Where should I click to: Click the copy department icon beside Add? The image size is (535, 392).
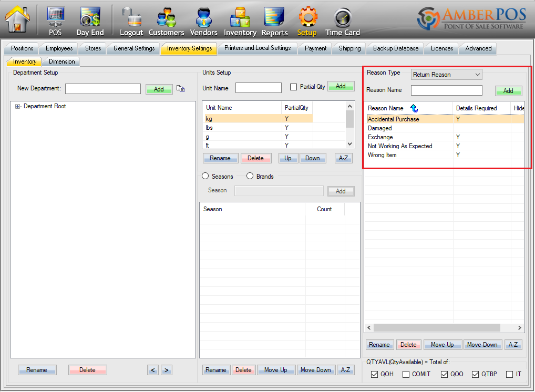pyautogui.click(x=180, y=89)
